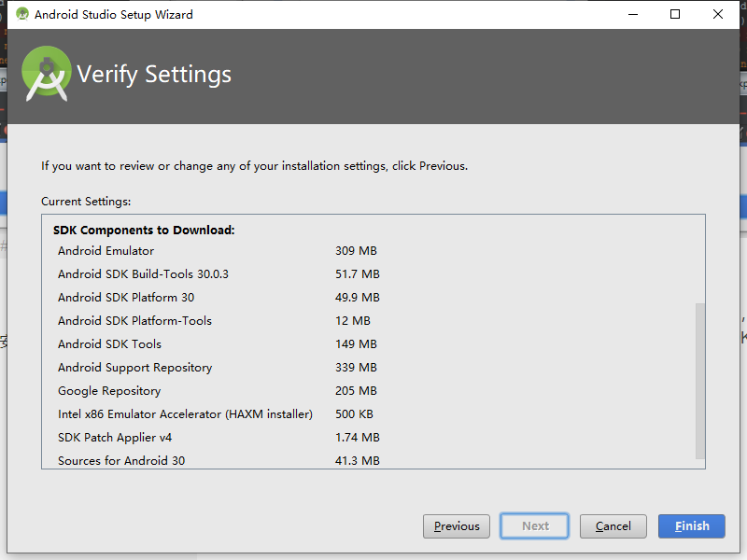747x560 pixels.
Task: Click the '49.9 MB' size value
Action: (x=358, y=298)
